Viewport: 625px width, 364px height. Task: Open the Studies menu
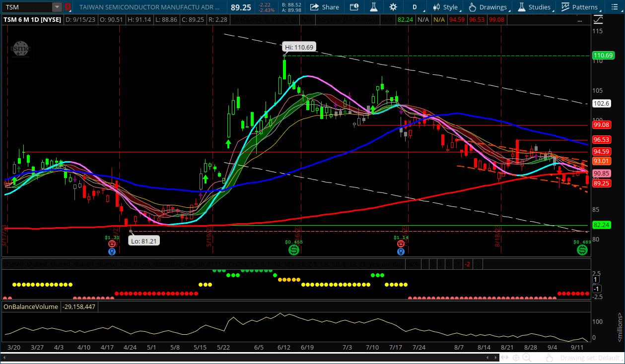pos(534,7)
